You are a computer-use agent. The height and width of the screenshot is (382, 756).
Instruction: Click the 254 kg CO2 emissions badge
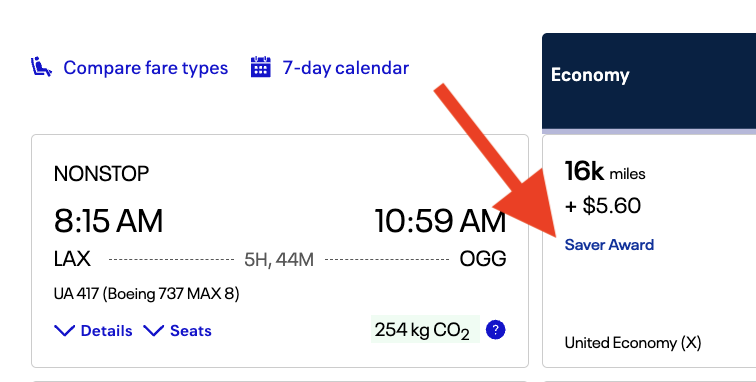(425, 330)
